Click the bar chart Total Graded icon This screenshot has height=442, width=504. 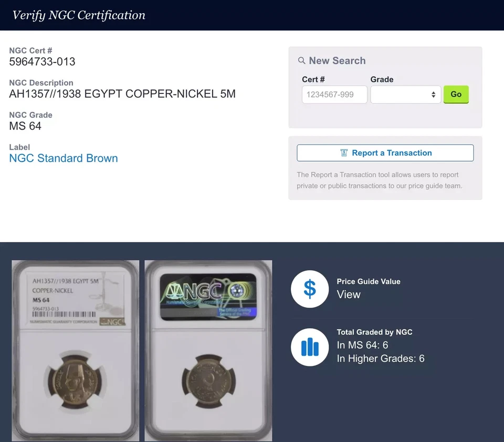coord(310,347)
